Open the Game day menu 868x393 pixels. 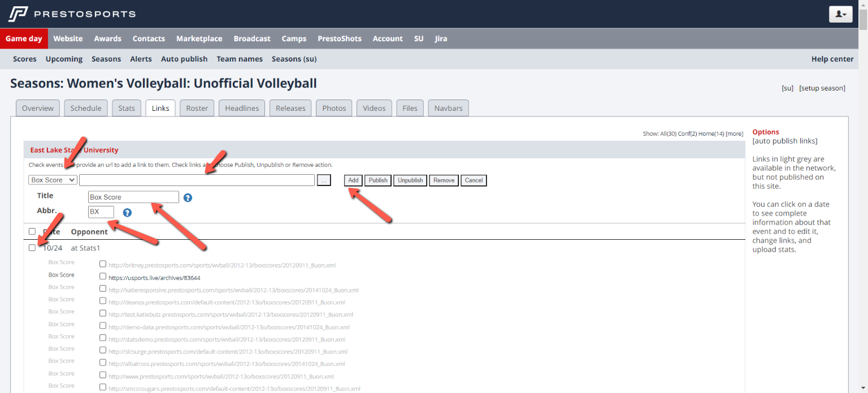tap(24, 38)
